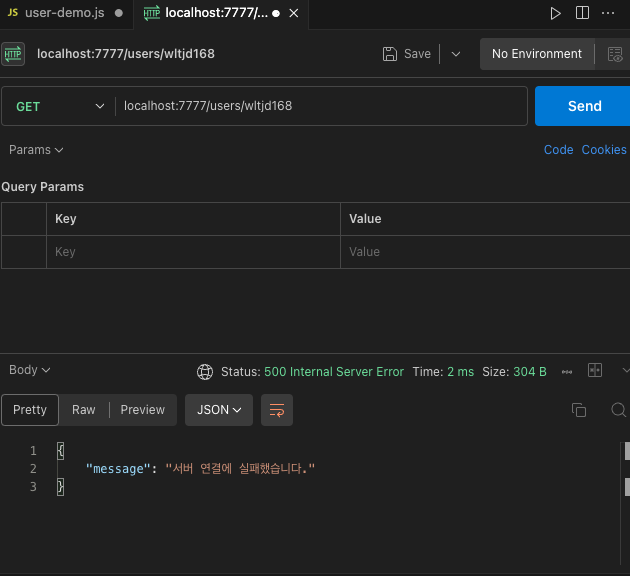630x576 pixels.
Task: Click the Query Params heading
Action: tap(43, 187)
